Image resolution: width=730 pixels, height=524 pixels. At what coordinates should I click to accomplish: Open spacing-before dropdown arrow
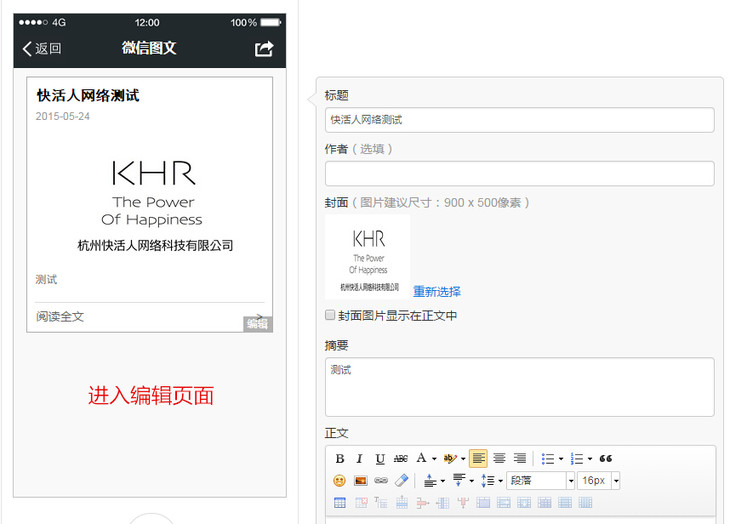(x=443, y=481)
